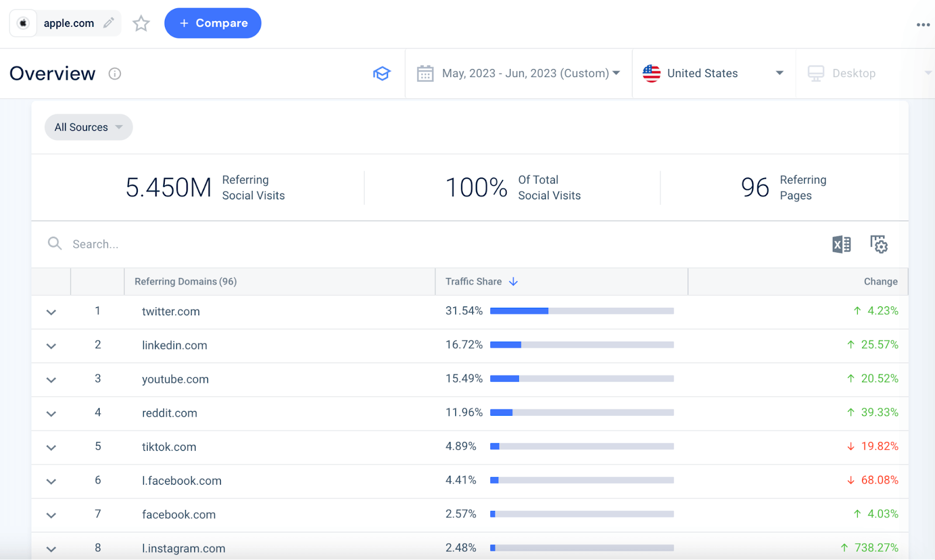
Task: Click the 96 referring pages figure
Action: (x=755, y=188)
